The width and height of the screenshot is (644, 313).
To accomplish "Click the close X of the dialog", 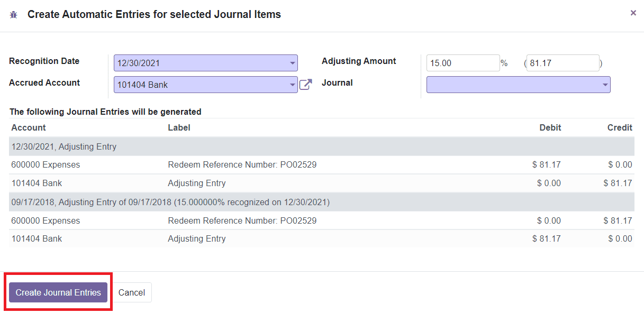I will point(633,13).
